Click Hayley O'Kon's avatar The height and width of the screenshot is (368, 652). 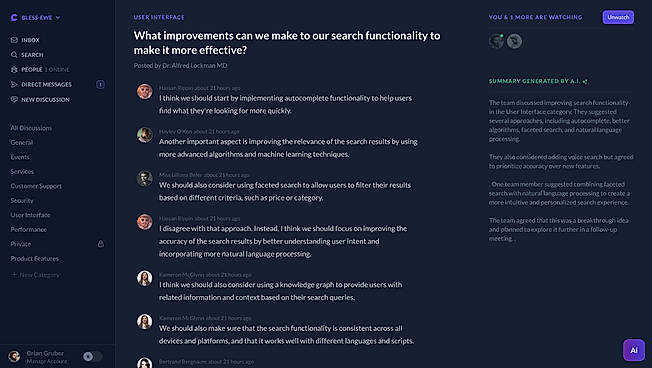click(145, 135)
